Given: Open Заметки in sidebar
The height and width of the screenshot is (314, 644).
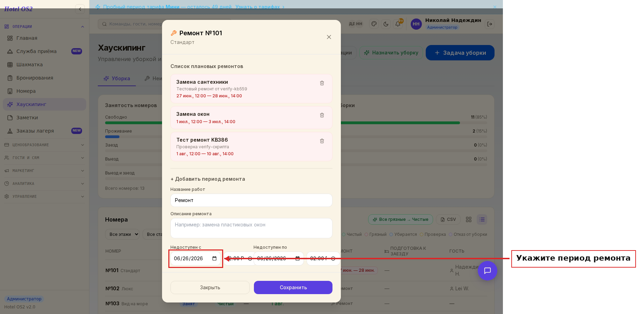Looking at the screenshot, I should (x=44, y=118).
